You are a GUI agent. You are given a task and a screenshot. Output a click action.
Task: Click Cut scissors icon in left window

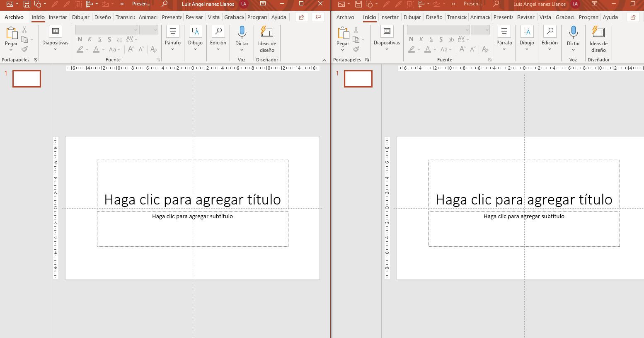24,30
